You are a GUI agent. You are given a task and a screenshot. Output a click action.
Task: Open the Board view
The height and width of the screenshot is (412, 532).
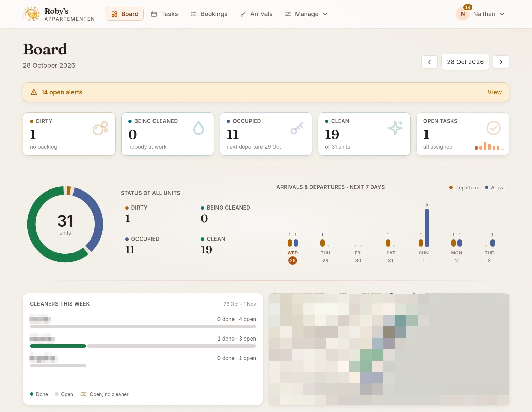[125, 14]
